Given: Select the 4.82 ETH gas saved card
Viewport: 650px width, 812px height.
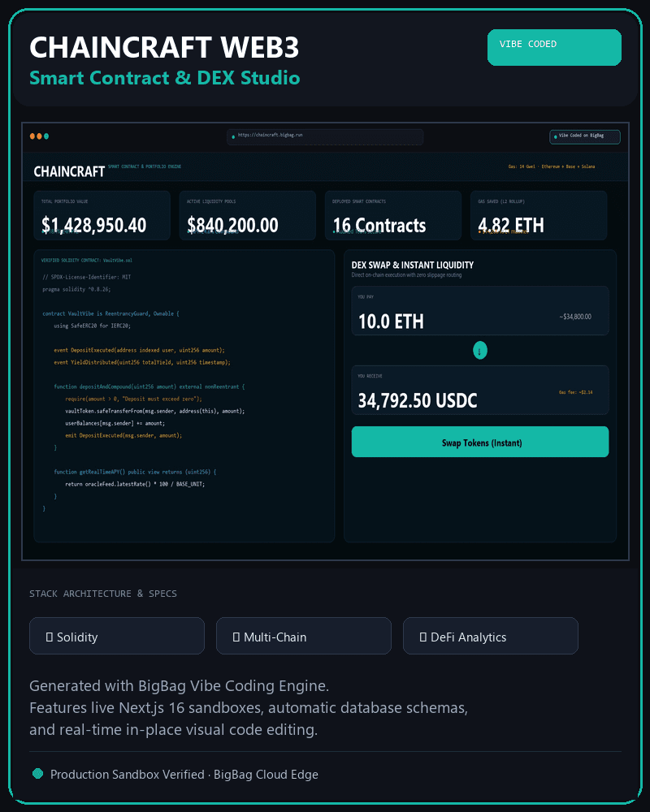Looking at the screenshot, I should [x=539, y=215].
